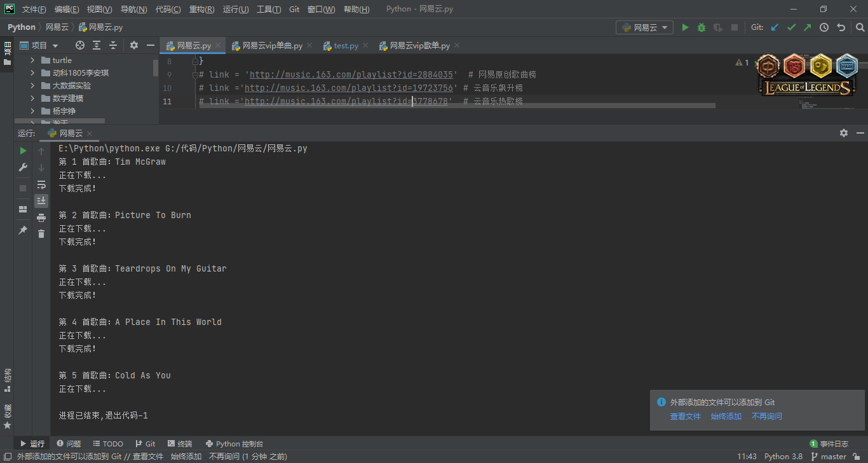Open the search everywhere magnifier
This screenshot has height=463, width=868.
click(x=859, y=27)
